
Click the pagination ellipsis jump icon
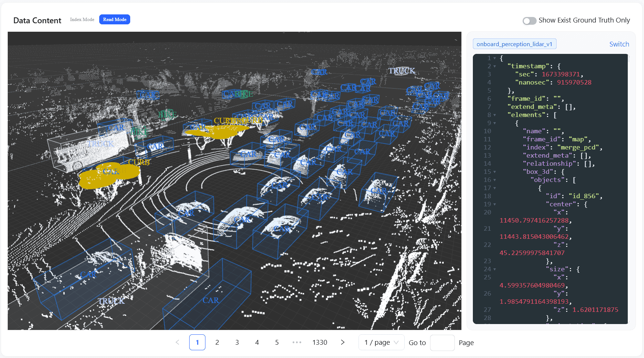(x=297, y=342)
